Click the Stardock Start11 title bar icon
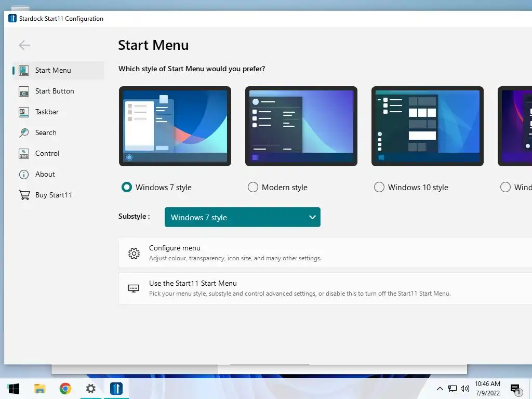Viewport: 532px width, 399px height. click(x=12, y=18)
